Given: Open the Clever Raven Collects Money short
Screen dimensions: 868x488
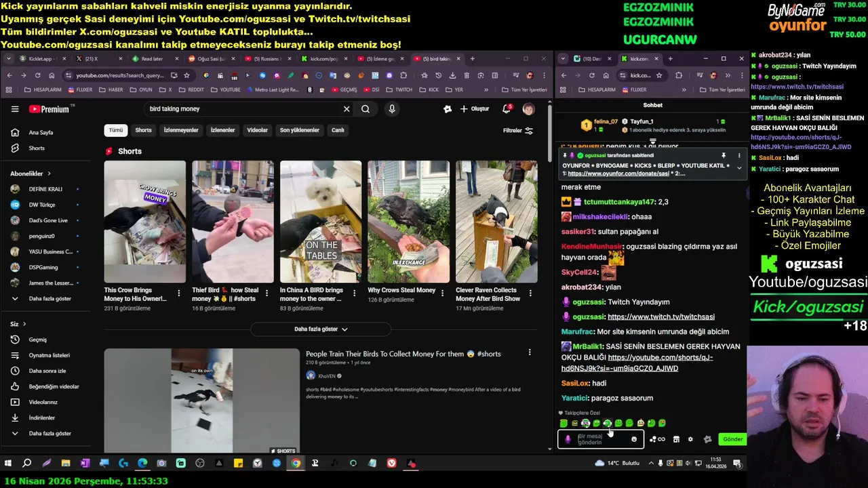Looking at the screenshot, I should pos(496,222).
